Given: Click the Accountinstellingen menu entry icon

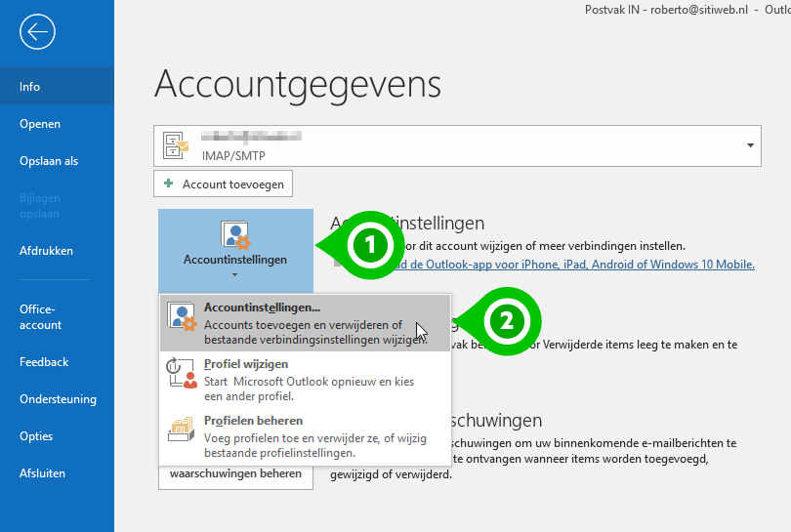Looking at the screenshot, I should coord(182,316).
